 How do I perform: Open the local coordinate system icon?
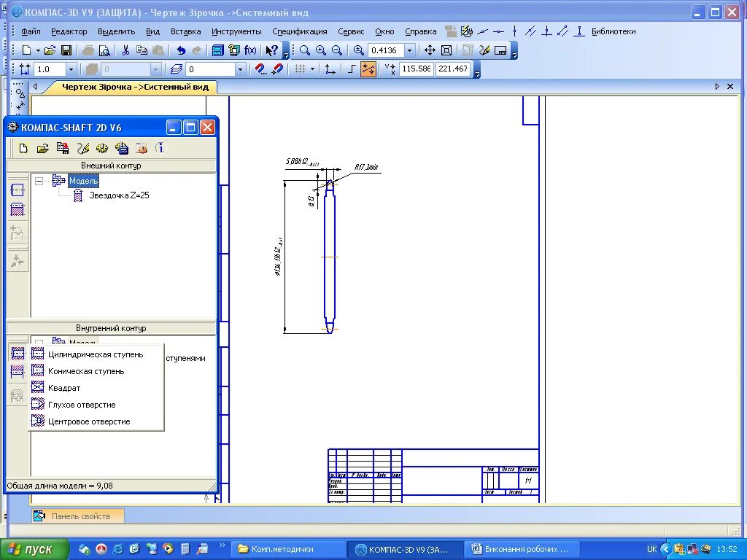pyautogui.click(x=330, y=69)
